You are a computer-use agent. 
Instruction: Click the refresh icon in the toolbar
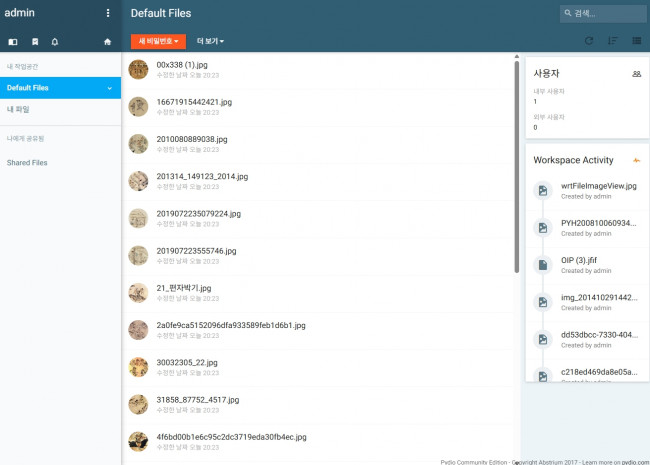[589, 41]
